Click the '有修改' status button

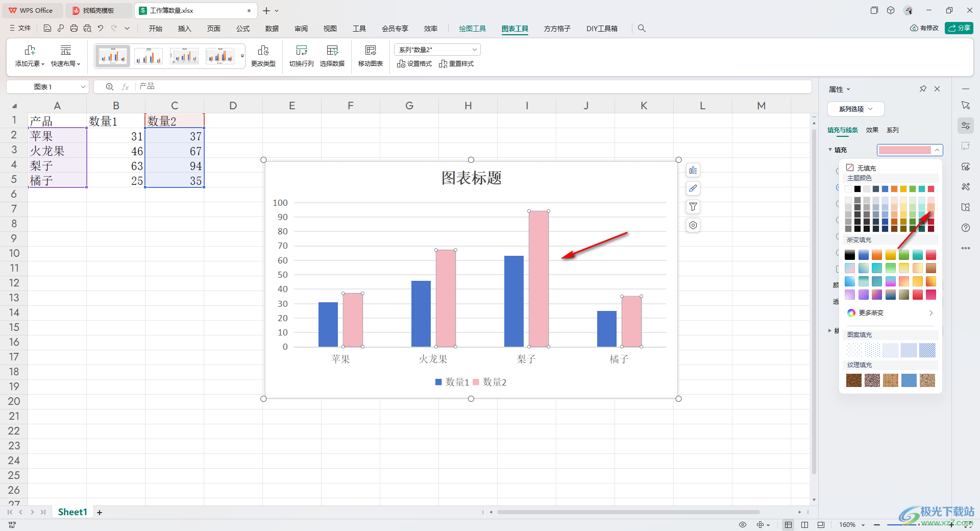coord(924,28)
